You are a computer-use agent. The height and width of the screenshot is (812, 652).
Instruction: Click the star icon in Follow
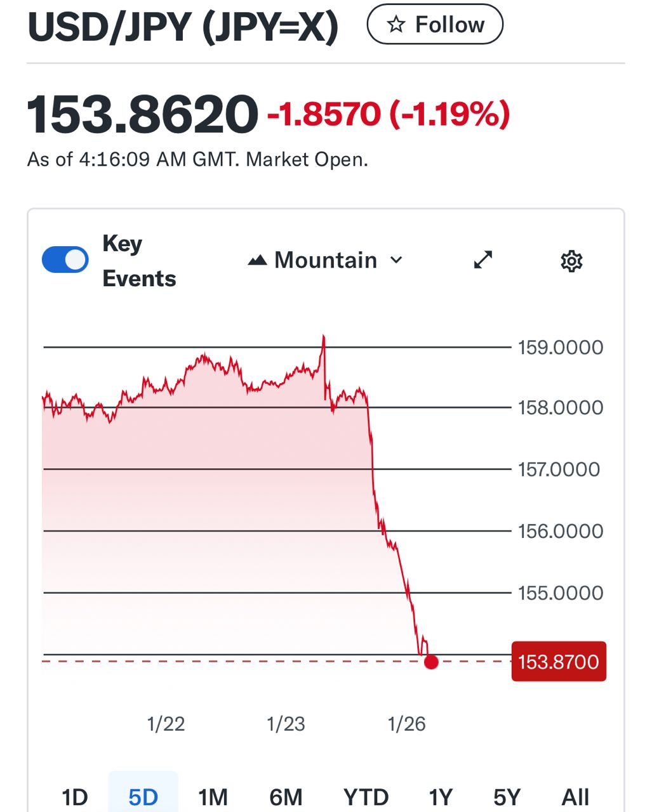(x=396, y=25)
